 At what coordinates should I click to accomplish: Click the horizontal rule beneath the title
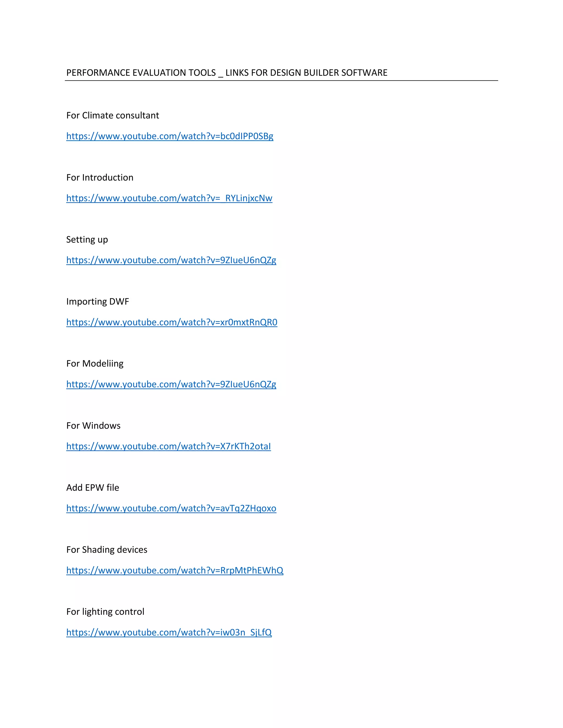tap(281, 81)
